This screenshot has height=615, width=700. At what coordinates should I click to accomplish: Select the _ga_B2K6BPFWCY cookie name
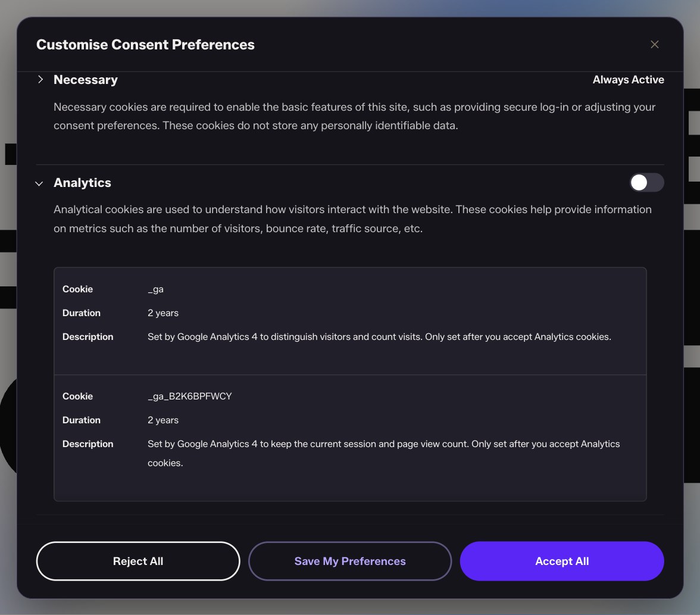190,396
